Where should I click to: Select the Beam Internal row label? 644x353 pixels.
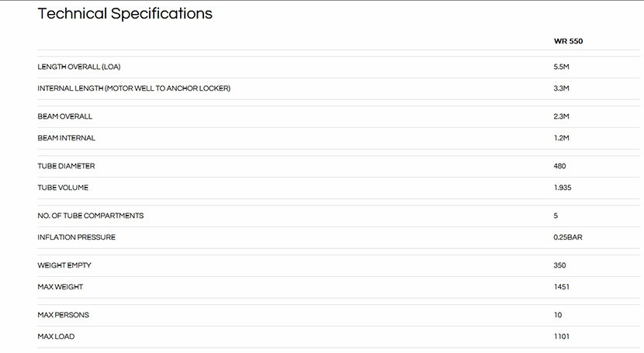[67, 138]
